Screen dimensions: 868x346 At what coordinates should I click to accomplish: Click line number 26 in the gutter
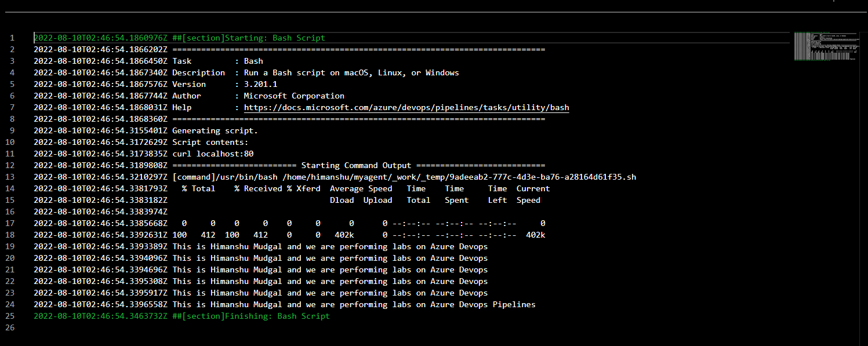tap(10, 327)
